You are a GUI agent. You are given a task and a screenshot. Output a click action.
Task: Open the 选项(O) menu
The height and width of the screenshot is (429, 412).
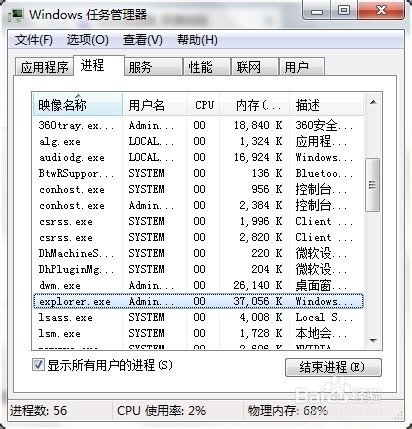coord(88,40)
